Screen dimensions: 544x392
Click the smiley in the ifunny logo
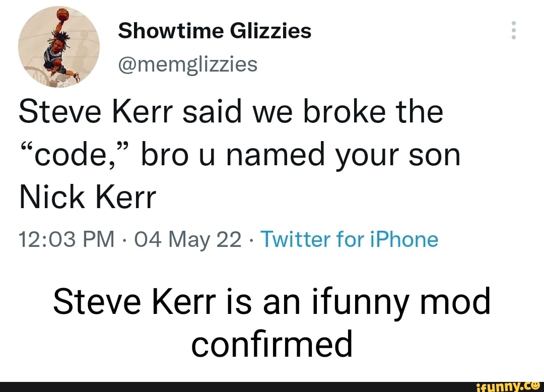coord(535,386)
